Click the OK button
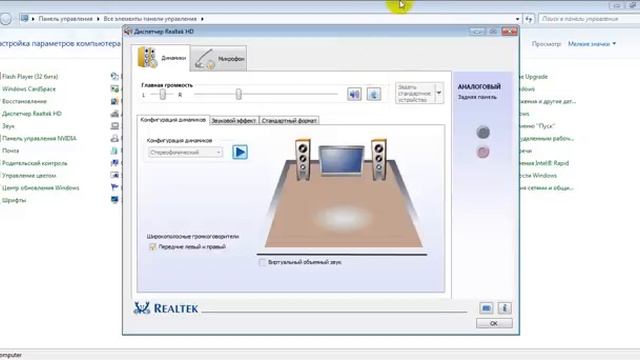 coord(494,323)
